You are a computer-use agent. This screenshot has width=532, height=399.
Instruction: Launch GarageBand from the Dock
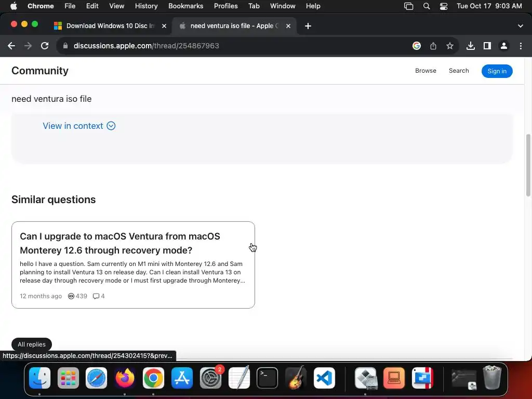click(x=296, y=378)
